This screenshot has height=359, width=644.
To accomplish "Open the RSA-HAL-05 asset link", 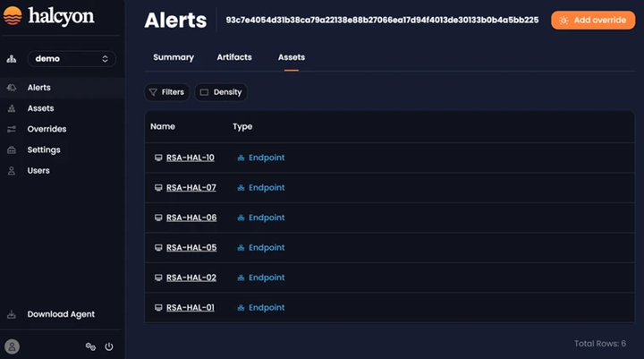I will [x=191, y=248].
